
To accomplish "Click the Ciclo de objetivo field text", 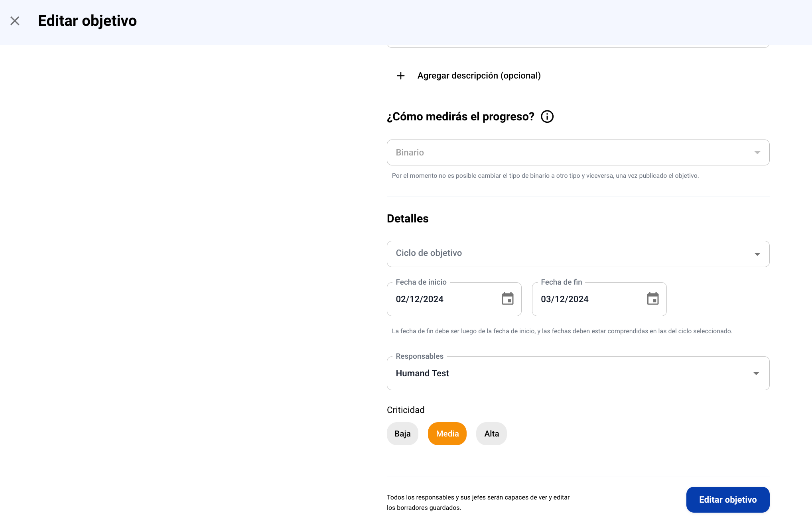I will click(429, 253).
